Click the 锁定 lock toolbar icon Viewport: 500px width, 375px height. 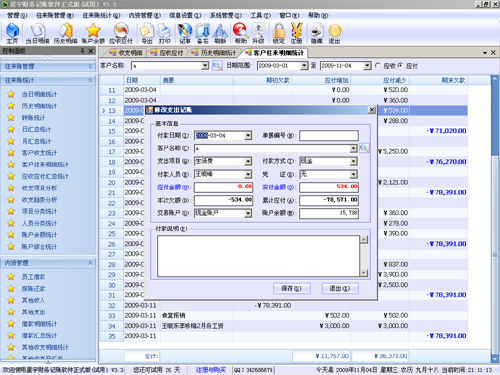(279, 33)
